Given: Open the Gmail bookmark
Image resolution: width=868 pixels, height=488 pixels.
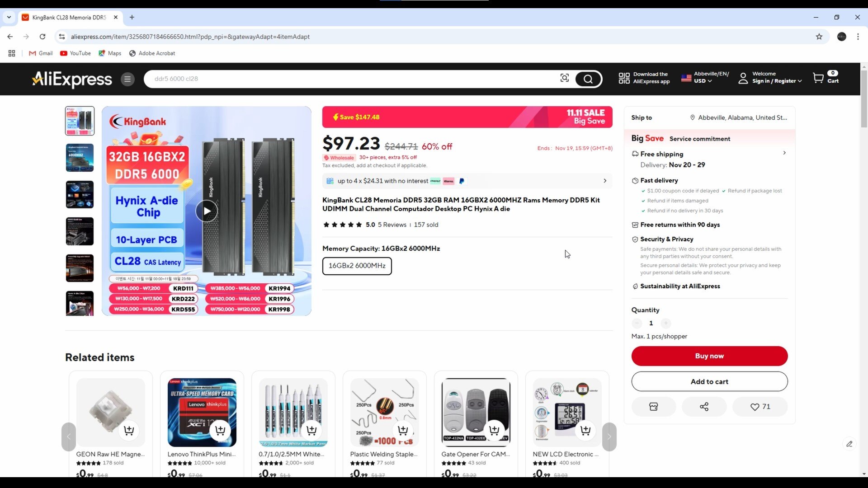Looking at the screenshot, I should [41, 53].
